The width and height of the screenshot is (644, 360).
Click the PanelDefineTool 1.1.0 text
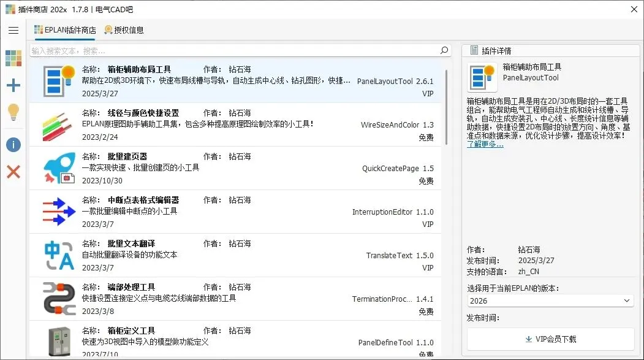(396, 343)
